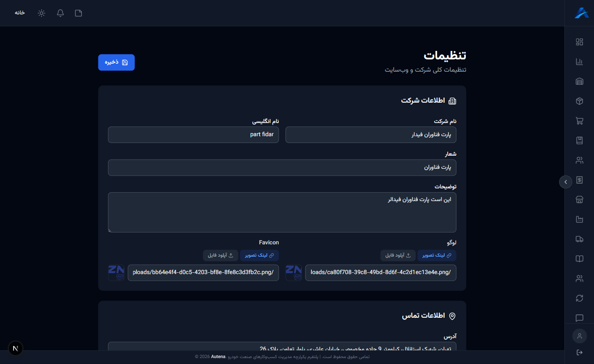594x364 pixels.
Task: Click the آدرس address input field
Action: [282, 346]
